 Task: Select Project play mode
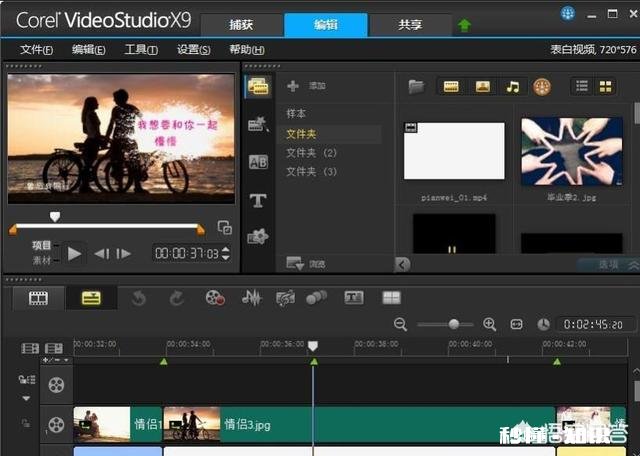tap(41, 245)
